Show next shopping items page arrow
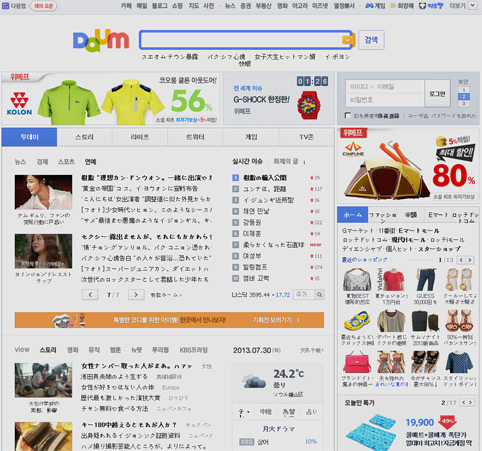The width and height of the screenshot is (482, 451). point(470,260)
